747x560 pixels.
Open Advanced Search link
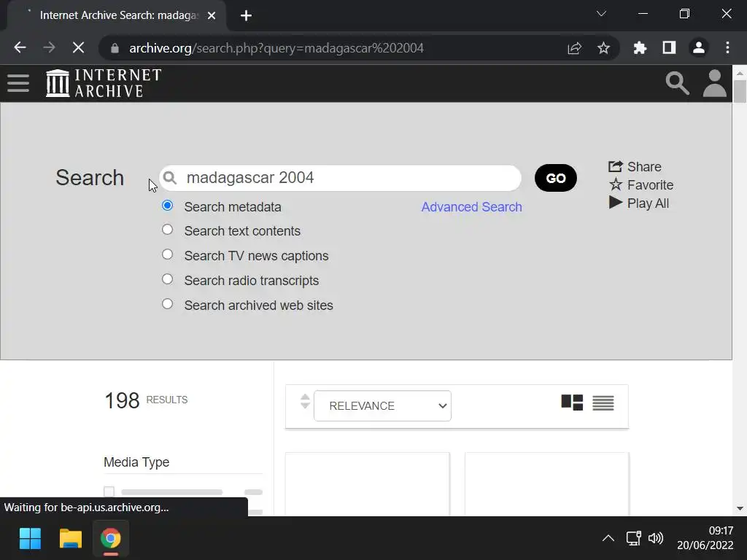tap(472, 207)
